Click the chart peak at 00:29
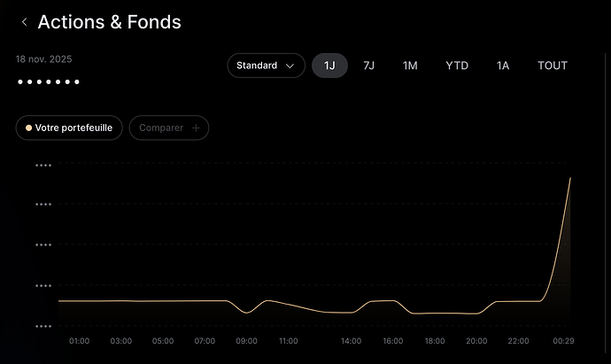Screen dimensions: 611x364 pyautogui.click(x=570, y=178)
